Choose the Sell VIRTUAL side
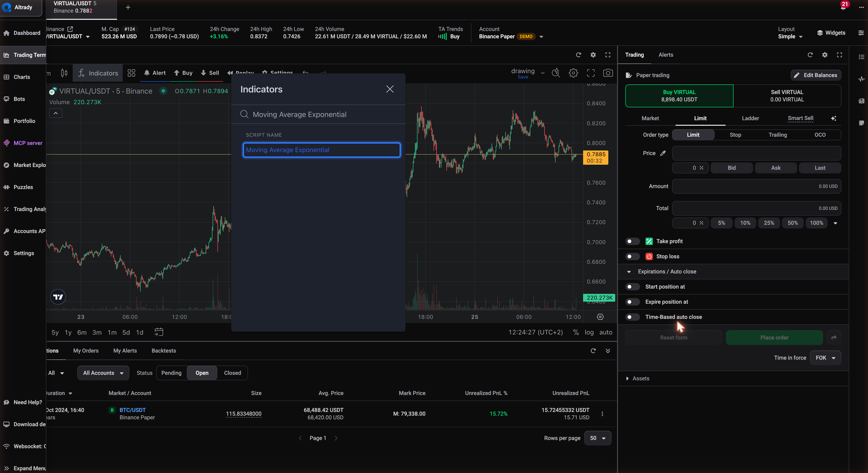The height and width of the screenshot is (473, 868). (x=787, y=96)
